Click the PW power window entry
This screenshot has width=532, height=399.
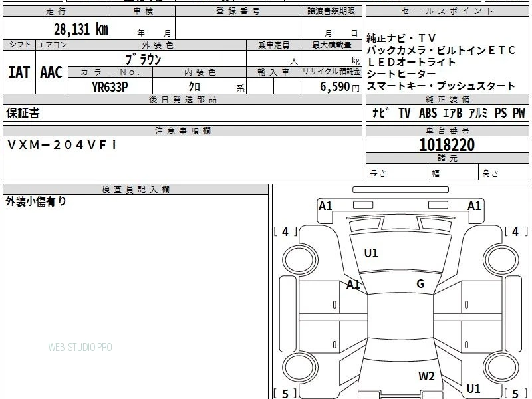[519, 113]
